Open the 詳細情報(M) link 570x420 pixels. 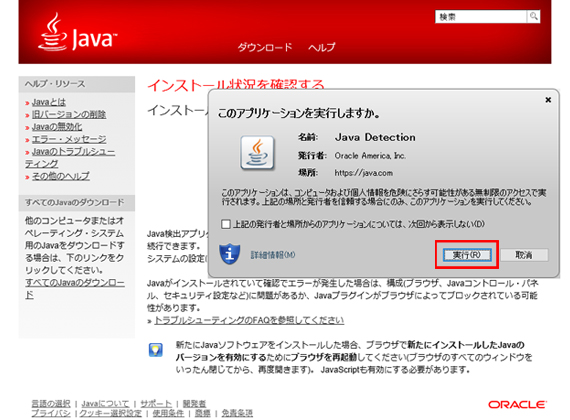pos(273,255)
